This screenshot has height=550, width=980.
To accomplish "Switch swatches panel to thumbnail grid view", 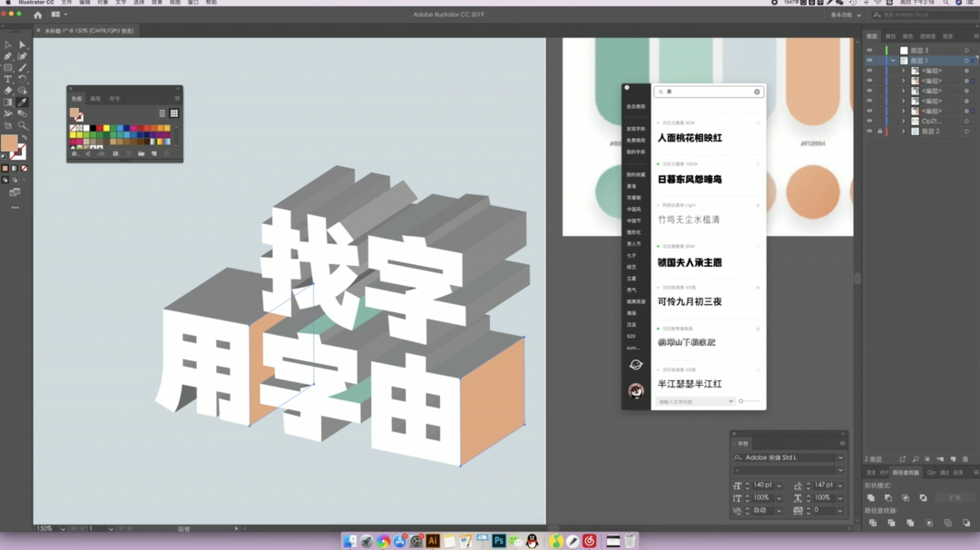I will click(174, 113).
